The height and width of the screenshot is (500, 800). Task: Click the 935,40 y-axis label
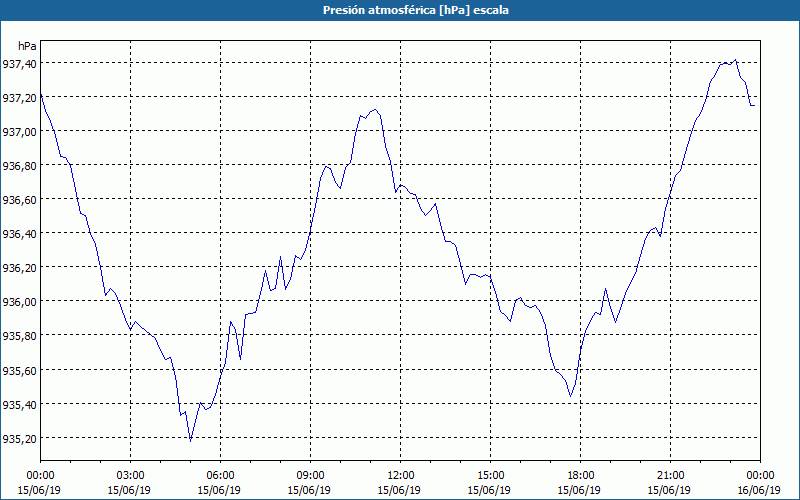point(19,404)
